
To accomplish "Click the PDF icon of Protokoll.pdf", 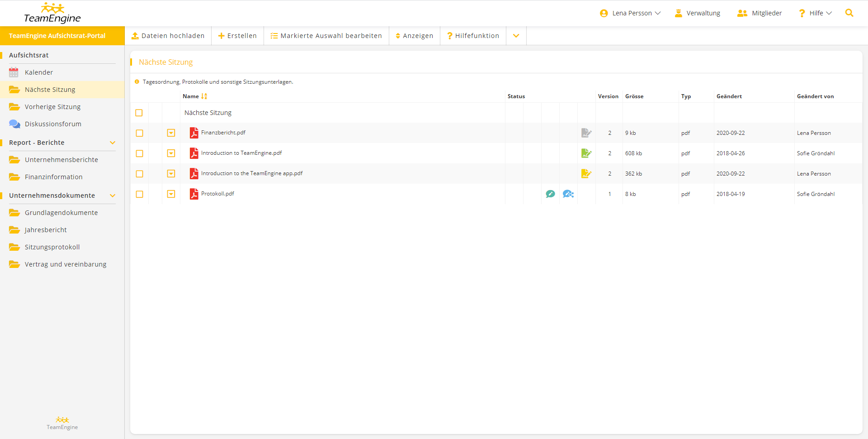I will (194, 194).
